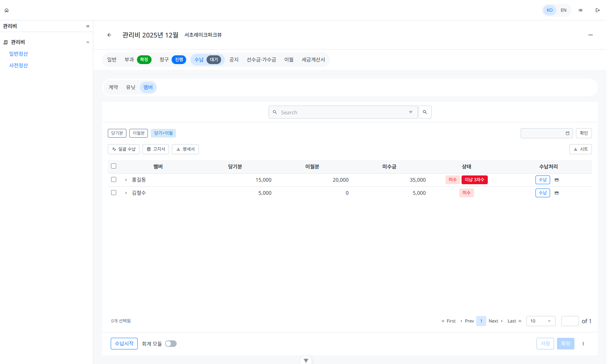The width and height of the screenshot is (612, 364).
Task: Go back with the left arrow
Action: click(109, 35)
